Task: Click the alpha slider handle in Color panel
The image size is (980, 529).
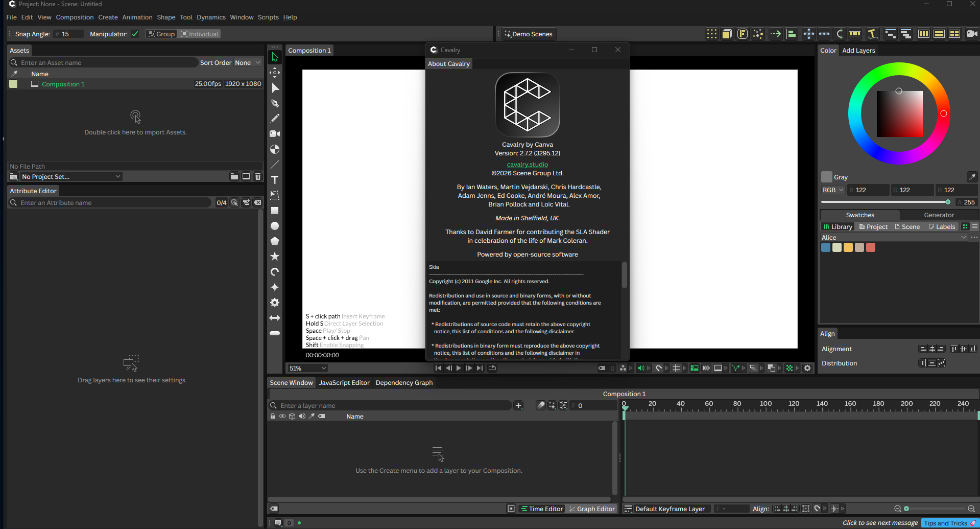Action: click(x=948, y=202)
